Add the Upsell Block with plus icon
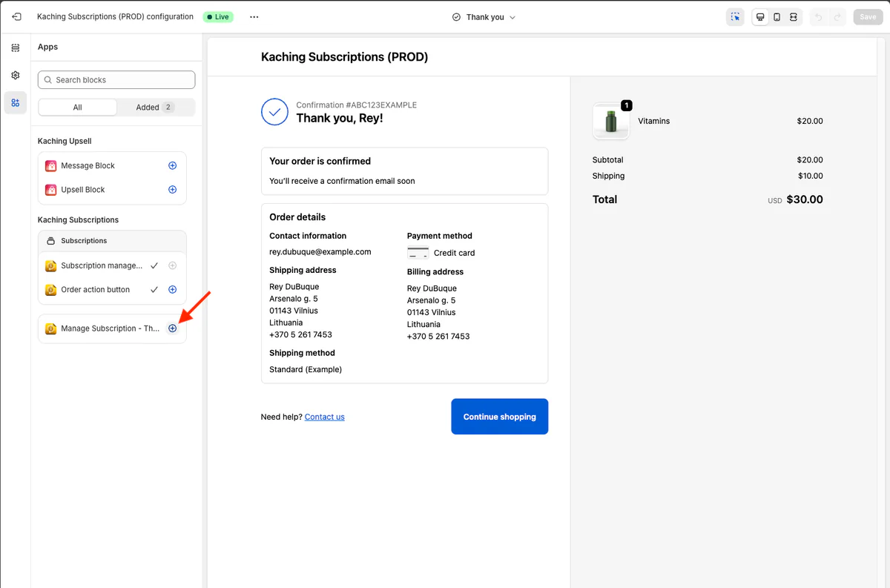This screenshot has height=588, width=890. [x=172, y=189]
